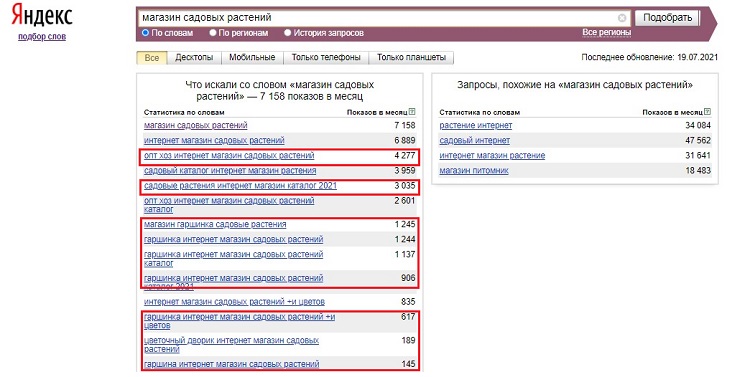
Task: Click the right Статистика по словам header
Action: pyautogui.click(x=480, y=112)
